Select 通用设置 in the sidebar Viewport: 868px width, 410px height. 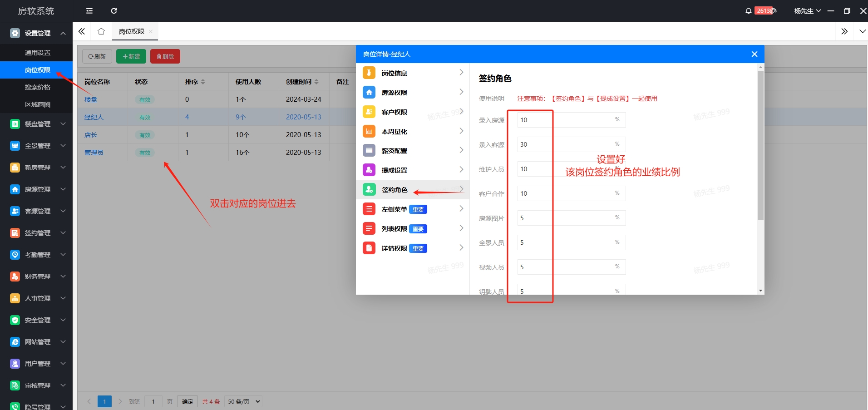click(38, 53)
